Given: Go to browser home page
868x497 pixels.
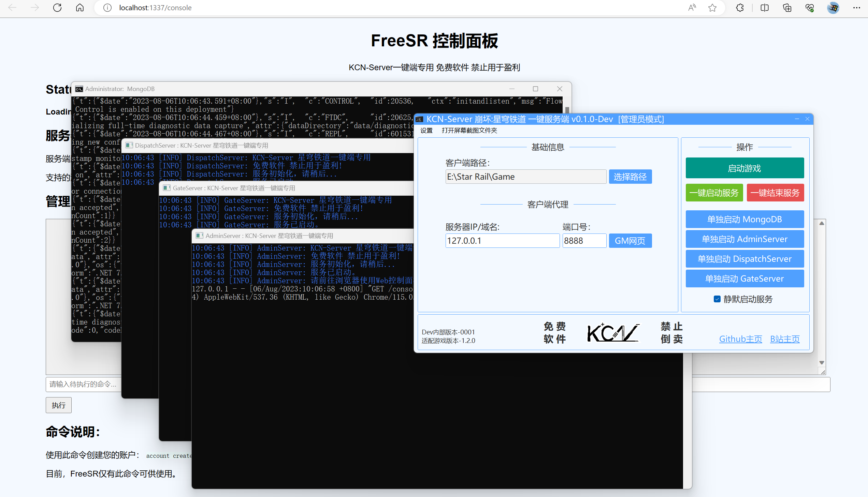Looking at the screenshot, I should pos(80,7).
